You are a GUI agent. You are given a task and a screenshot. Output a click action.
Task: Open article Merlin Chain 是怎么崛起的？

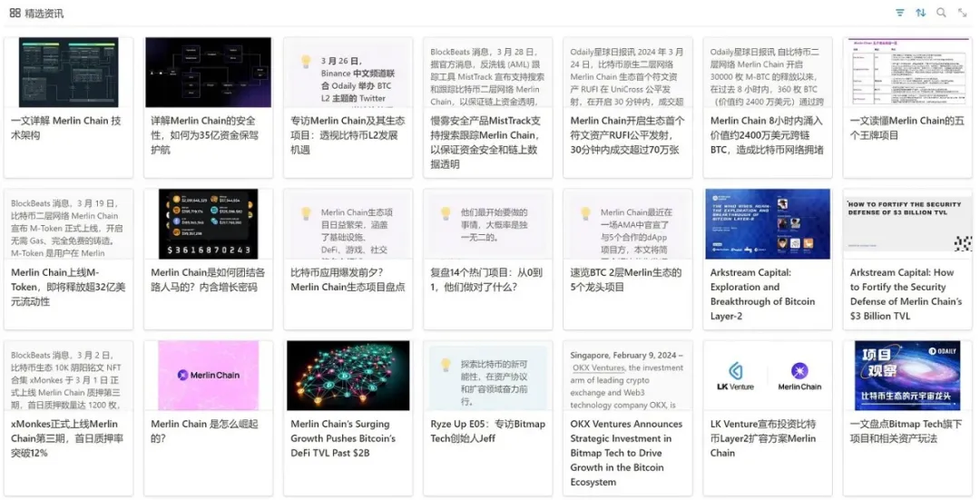(x=204, y=431)
